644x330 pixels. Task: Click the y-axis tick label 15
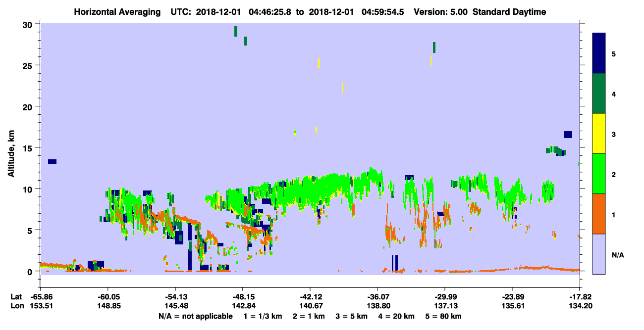(29, 148)
